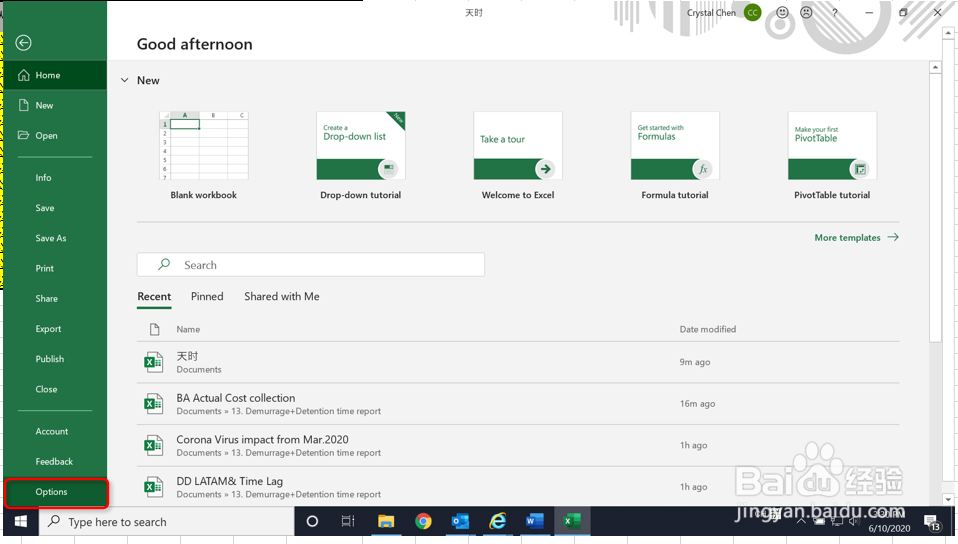Click the file Search box
Viewport: 958px width, 544px height.
[x=310, y=265]
